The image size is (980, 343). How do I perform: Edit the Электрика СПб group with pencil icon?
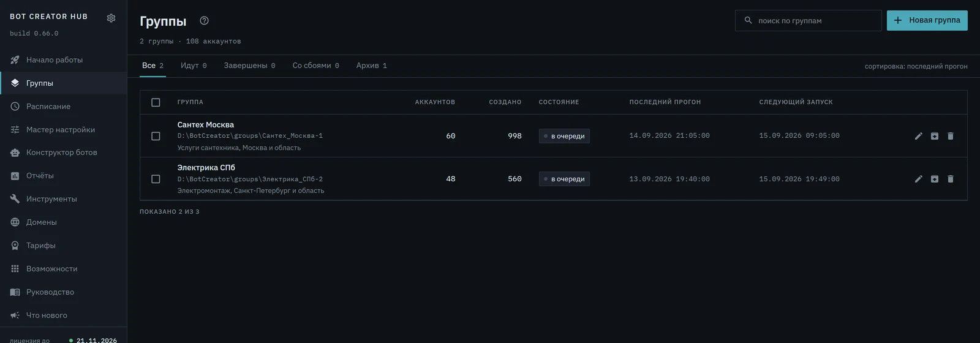pyautogui.click(x=918, y=179)
